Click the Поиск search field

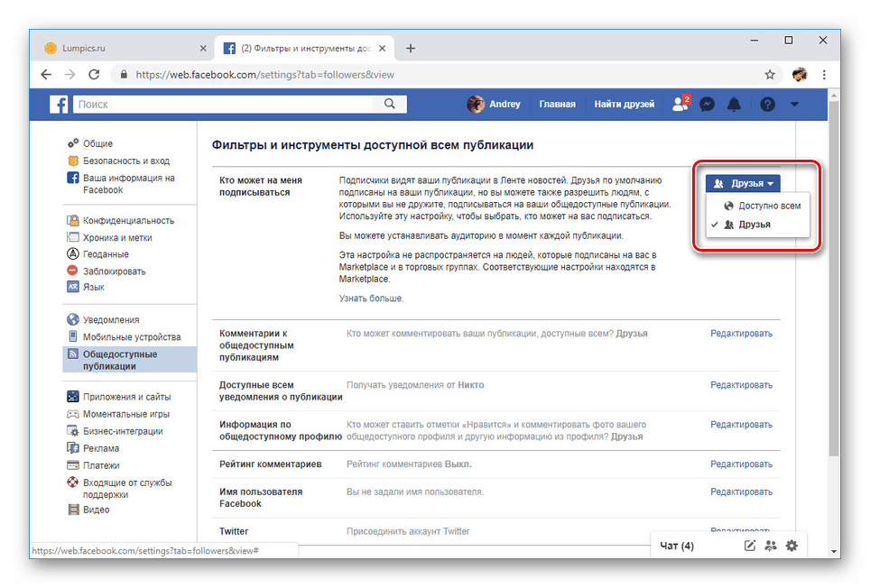click(x=224, y=104)
